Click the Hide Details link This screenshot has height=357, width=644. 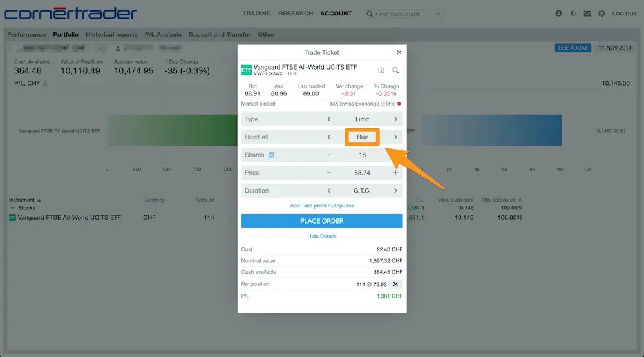pyautogui.click(x=321, y=236)
